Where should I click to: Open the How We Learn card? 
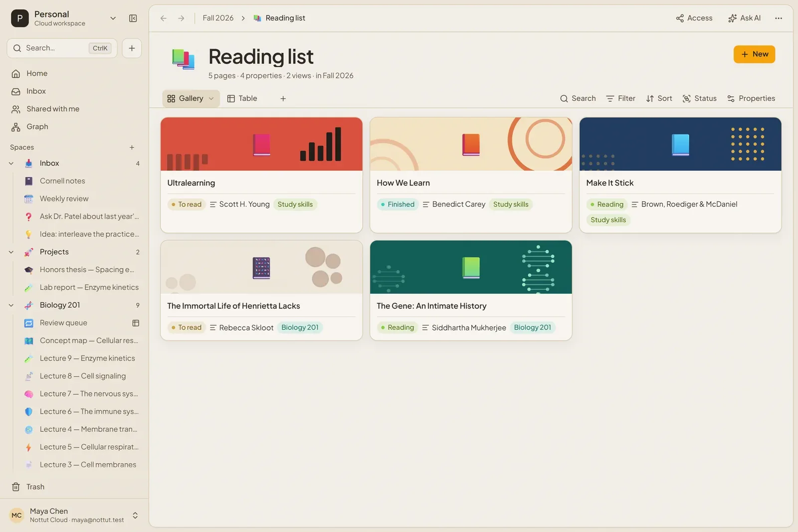471,175
